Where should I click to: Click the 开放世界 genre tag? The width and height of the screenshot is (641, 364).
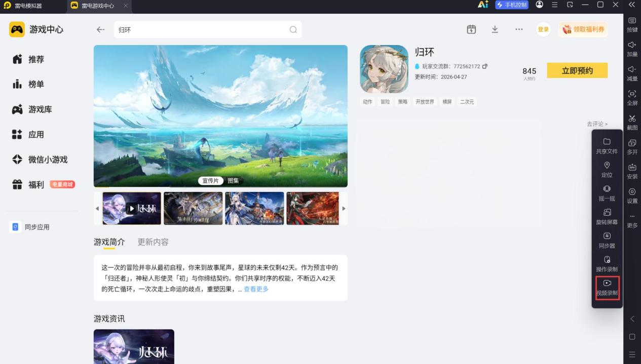pos(425,102)
